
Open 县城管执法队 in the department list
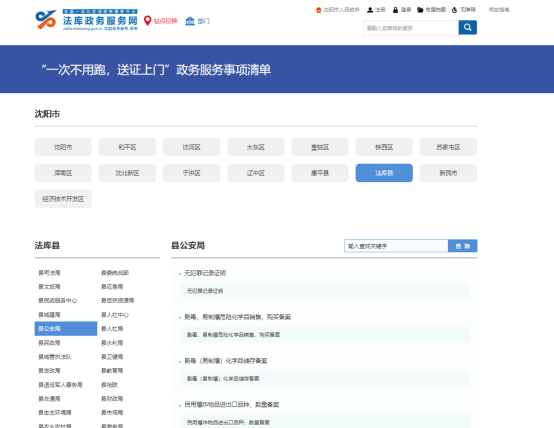[55, 357]
